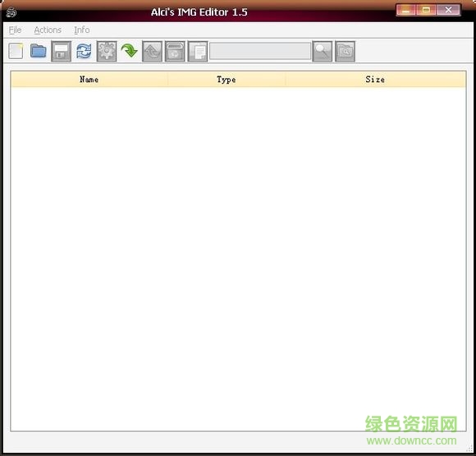Image resolution: width=476 pixels, height=456 pixels.
Task: Click the grey gear rebuild icon
Action: point(107,51)
